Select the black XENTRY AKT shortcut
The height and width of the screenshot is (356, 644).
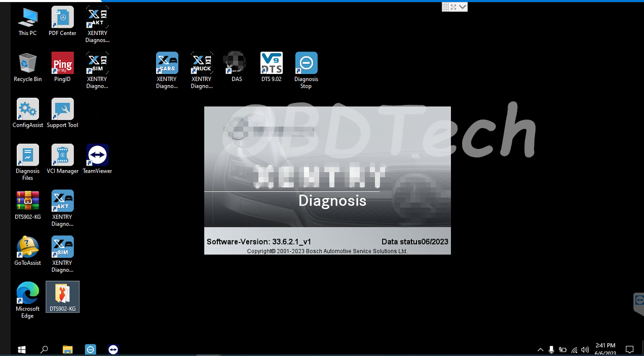pyautogui.click(x=97, y=25)
